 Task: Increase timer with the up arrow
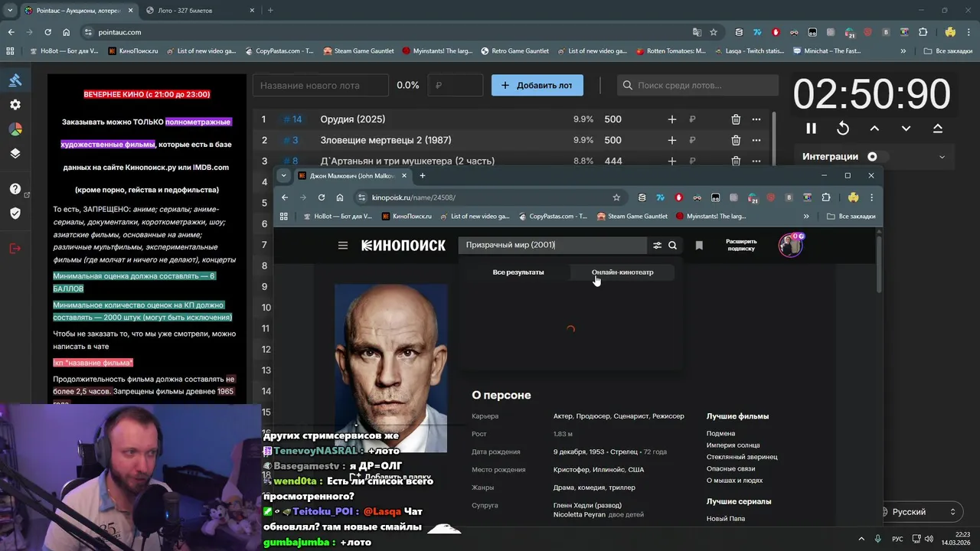click(874, 129)
